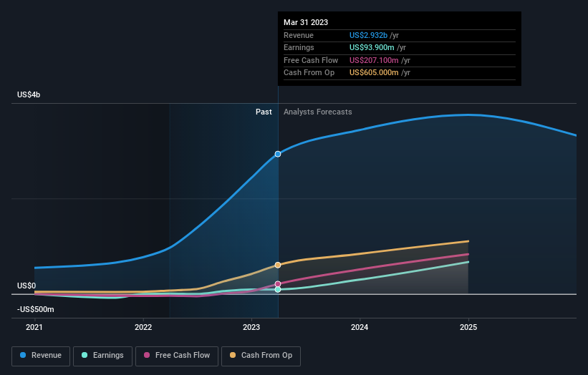Click the 2023 x-axis label
Viewport: 588px width, 375px height.
[251, 328]
